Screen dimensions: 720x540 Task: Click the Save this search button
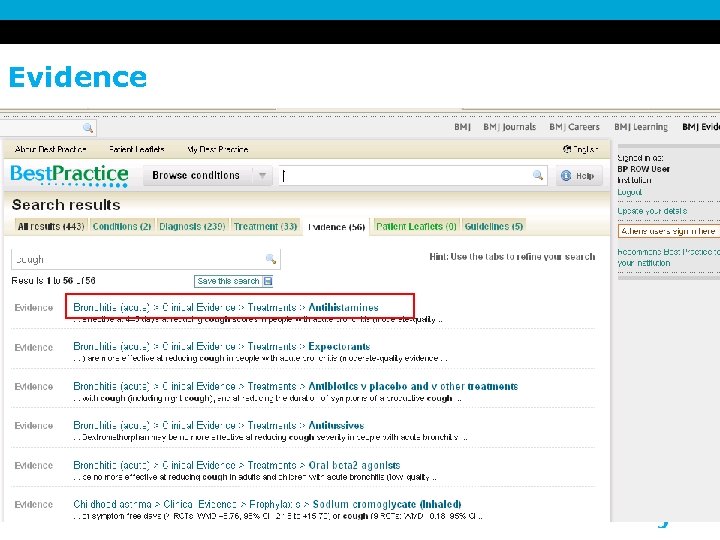234,281
